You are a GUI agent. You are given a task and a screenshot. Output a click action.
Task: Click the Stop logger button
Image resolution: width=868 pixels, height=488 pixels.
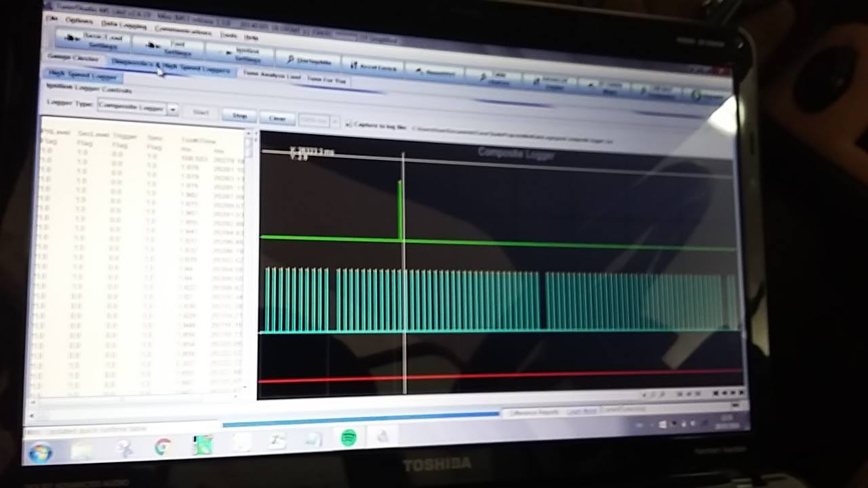(x=239, y=115)
